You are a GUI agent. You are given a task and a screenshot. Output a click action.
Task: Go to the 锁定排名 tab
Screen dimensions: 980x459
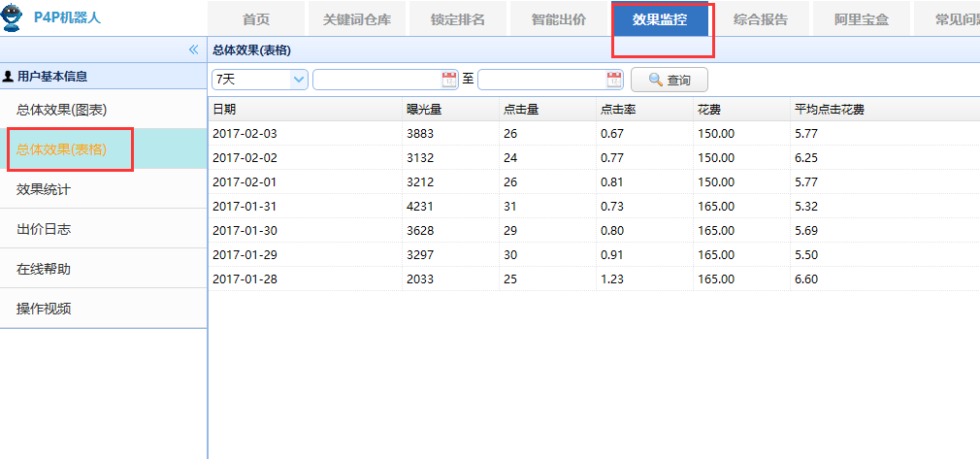(457, 19)
